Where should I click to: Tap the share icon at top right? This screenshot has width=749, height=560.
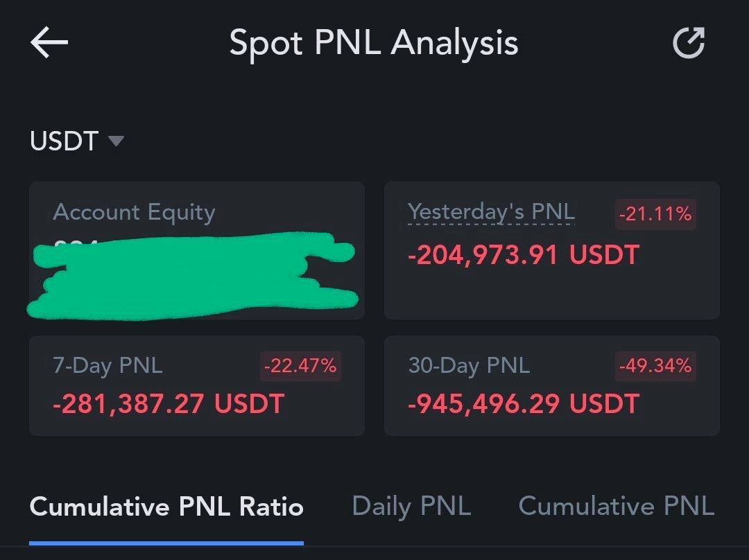click(689, 43)
